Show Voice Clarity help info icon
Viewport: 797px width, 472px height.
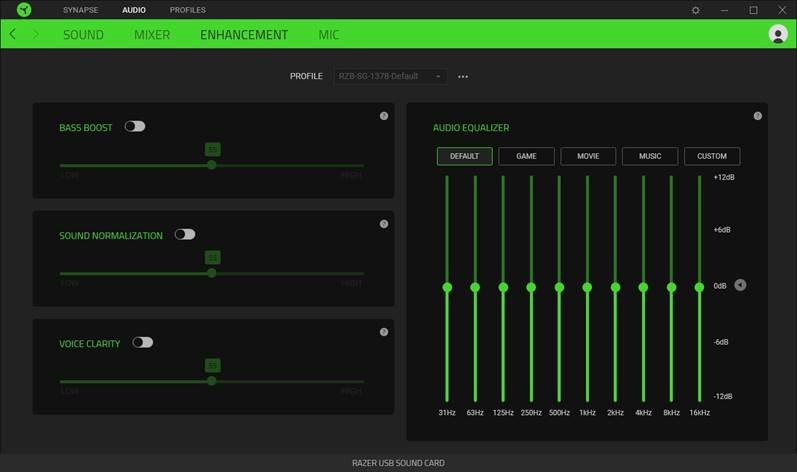coord(384,332)
